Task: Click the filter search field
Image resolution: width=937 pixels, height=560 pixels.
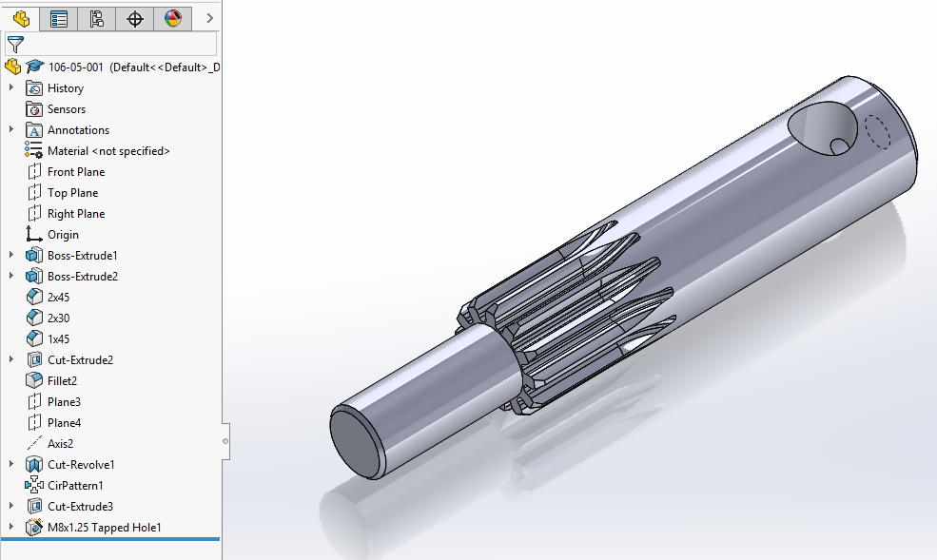Action: pos(114,43)
